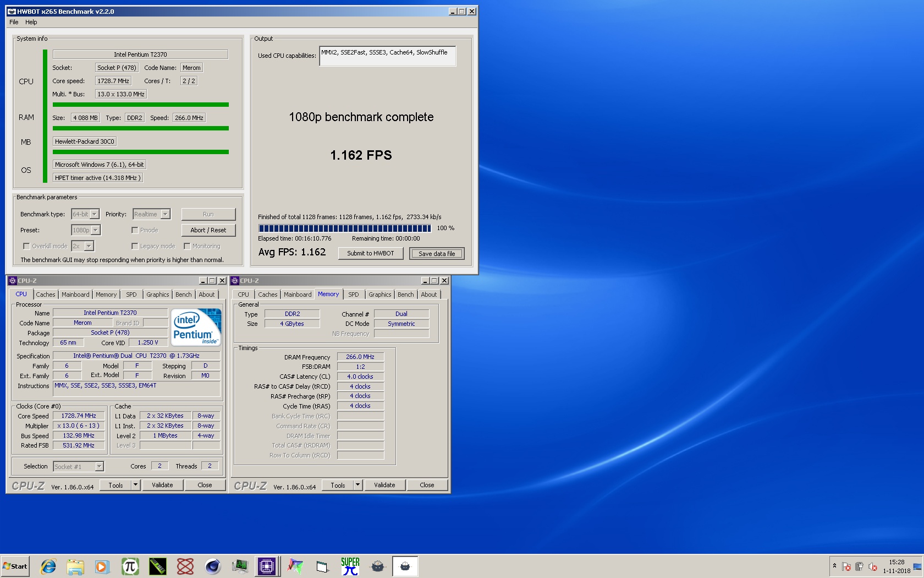Open the Preset 1080p dropdown
924x578 pixels.
86,230
